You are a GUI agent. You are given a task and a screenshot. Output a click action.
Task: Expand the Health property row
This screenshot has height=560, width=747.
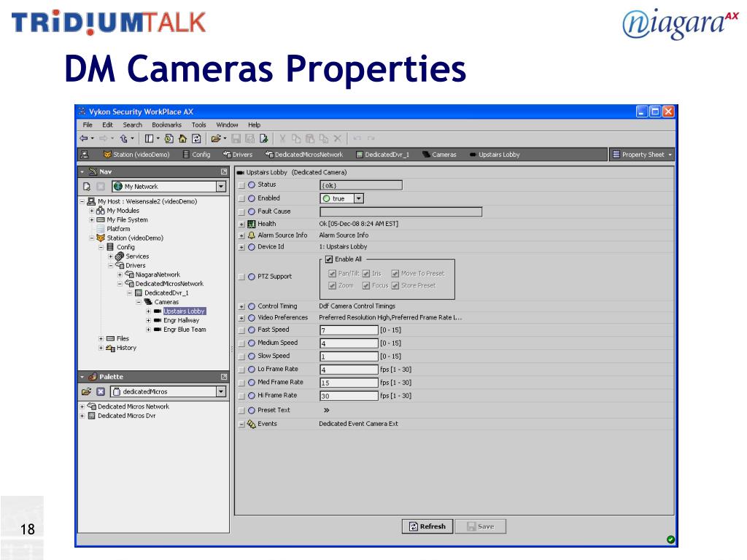coord(241,225)
